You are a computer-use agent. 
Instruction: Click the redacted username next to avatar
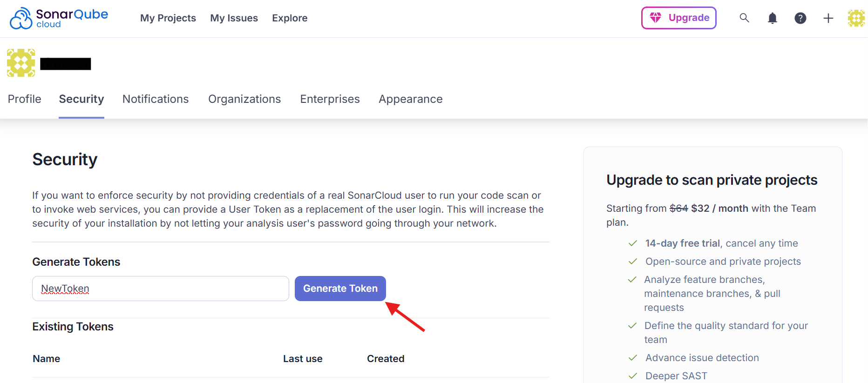point(66,64)
